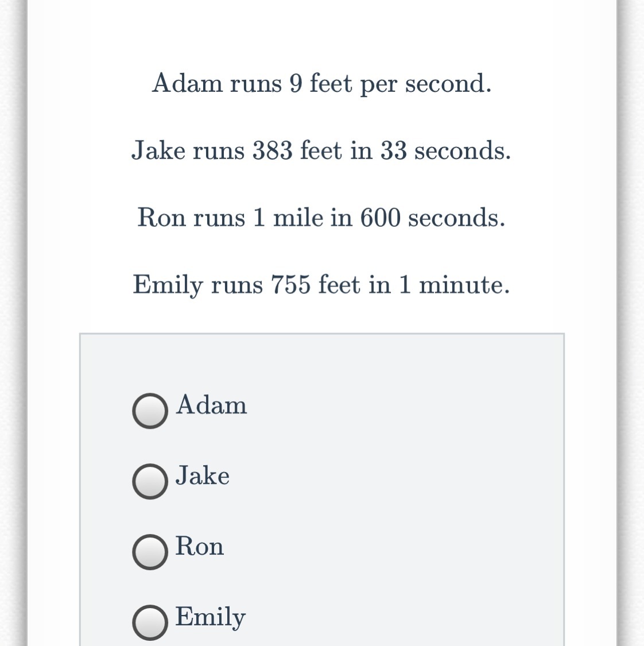The image size is (644, 646).
Task: Click the word "minute" in Emily's statement
Action: 463,285
